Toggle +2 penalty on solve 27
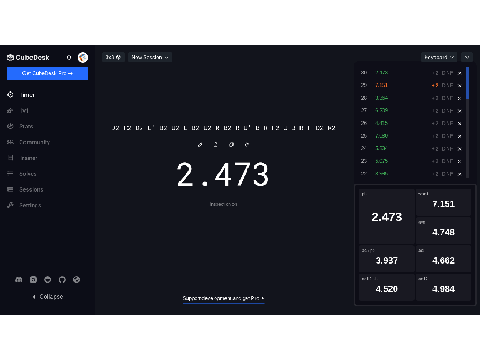 click(435, 111)
